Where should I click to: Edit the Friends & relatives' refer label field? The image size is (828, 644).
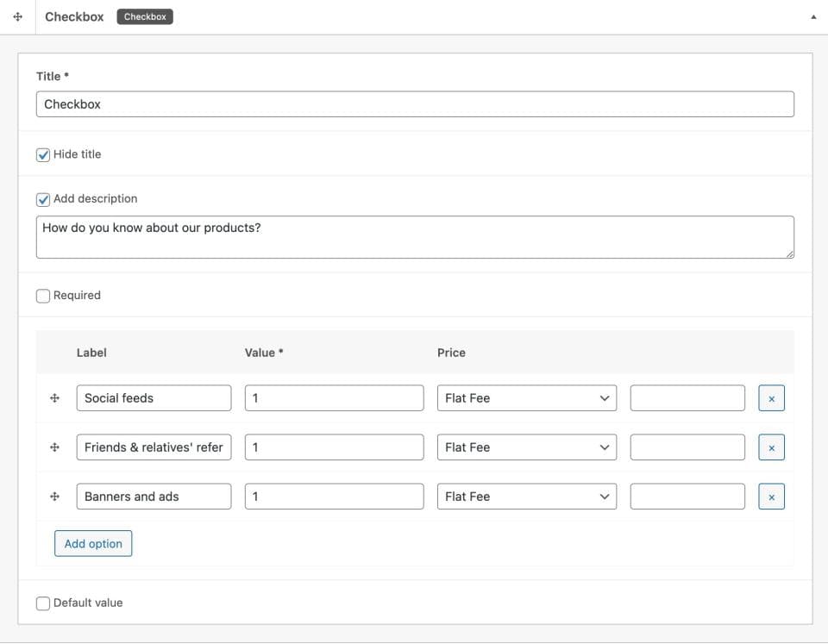(x=154, y=447)
